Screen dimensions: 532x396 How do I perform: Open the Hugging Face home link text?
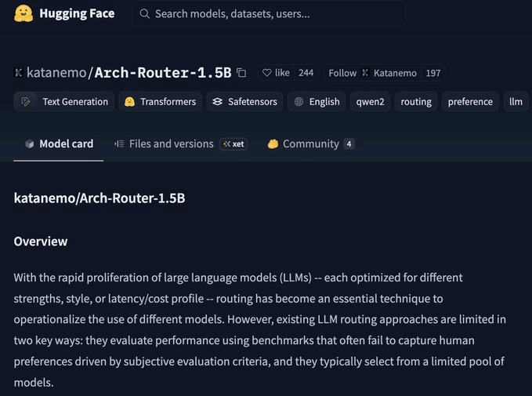(x=77, y=13)
